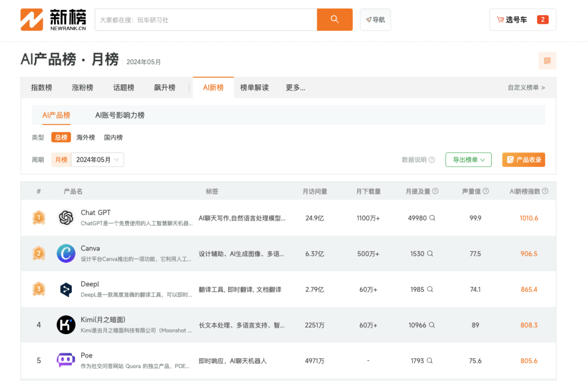Select the AI产品榜 sub-tab
The width and height of the screenshot is (588, 381).
tap(56, 115)
